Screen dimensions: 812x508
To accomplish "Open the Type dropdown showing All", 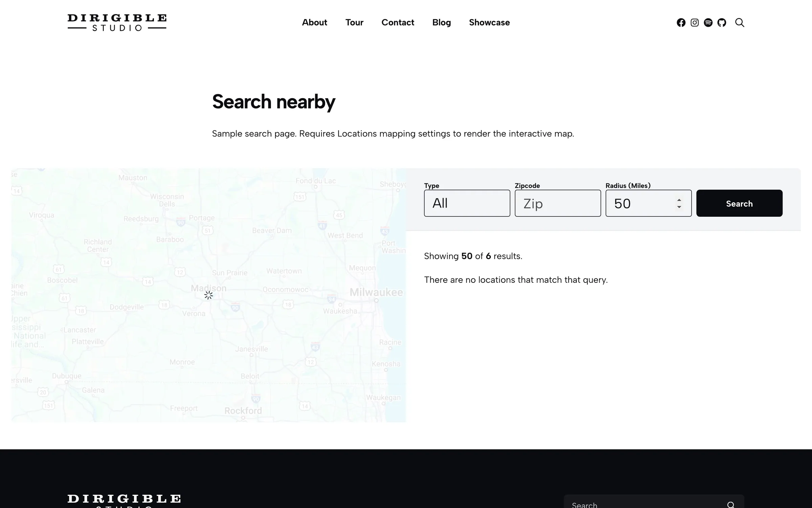I will click(x=467, y=203).
